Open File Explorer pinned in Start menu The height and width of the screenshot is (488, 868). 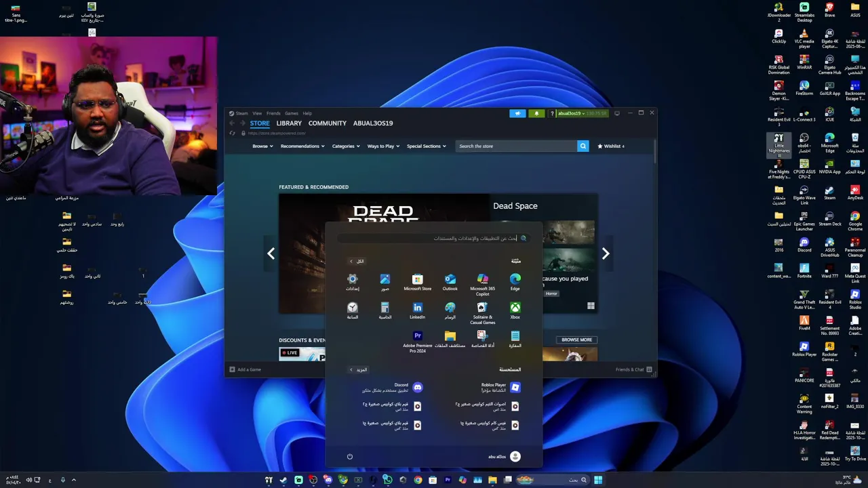(x=450, y=340)
